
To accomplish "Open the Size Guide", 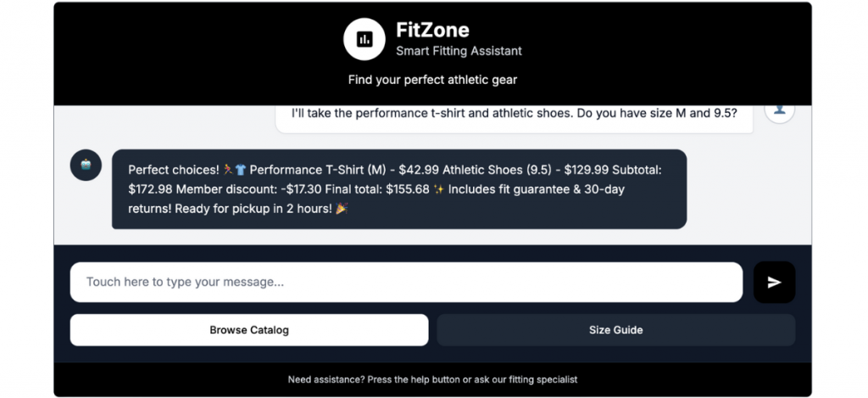I will (x=615, y=330).
